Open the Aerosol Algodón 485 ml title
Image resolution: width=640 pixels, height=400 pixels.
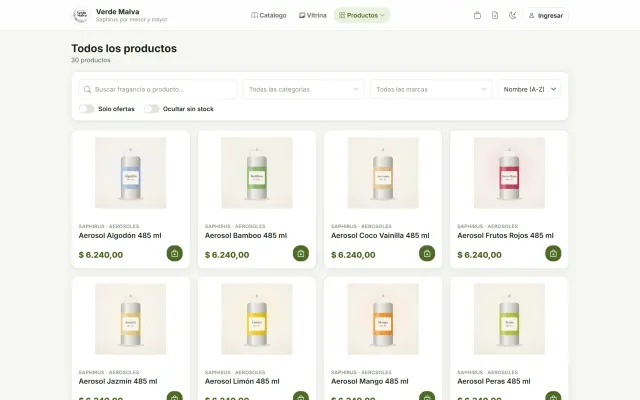point(120,236)
